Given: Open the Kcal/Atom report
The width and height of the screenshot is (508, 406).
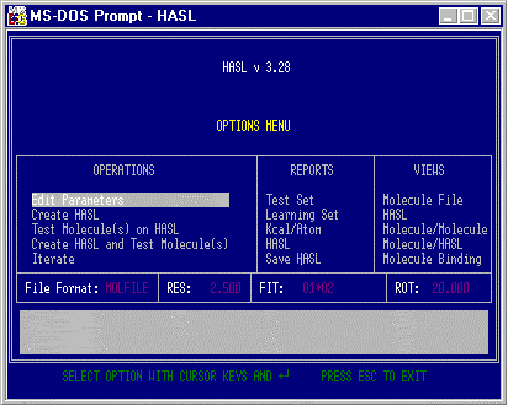Looking at the screenshot, I should tap(293, 229).
